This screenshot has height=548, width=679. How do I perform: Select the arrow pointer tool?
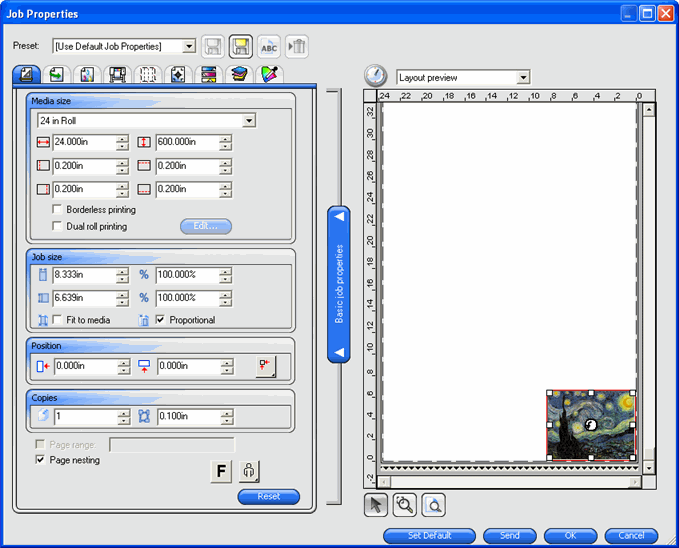click(x=375, y=505)
